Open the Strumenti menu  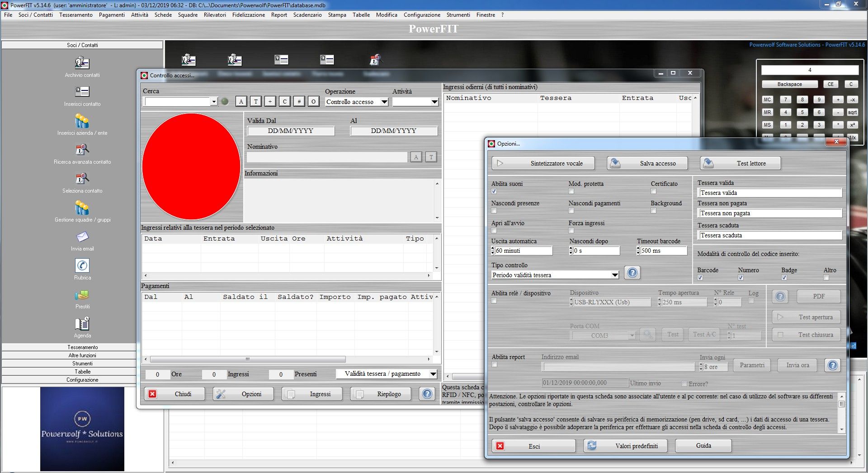pos(458,15)
